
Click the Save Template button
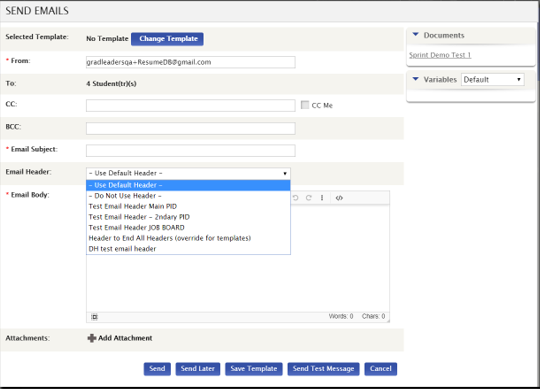(x=254, y=369)
